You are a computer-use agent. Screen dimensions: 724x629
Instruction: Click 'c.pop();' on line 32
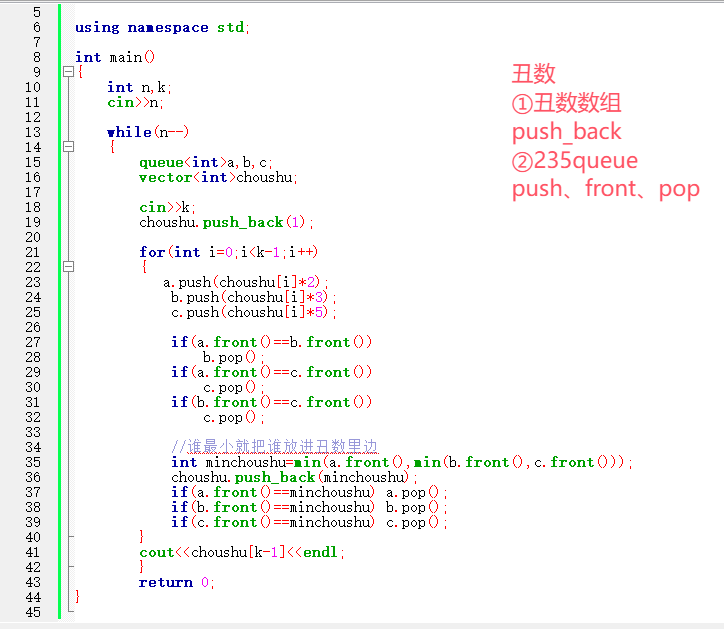[x=234, y=417]
